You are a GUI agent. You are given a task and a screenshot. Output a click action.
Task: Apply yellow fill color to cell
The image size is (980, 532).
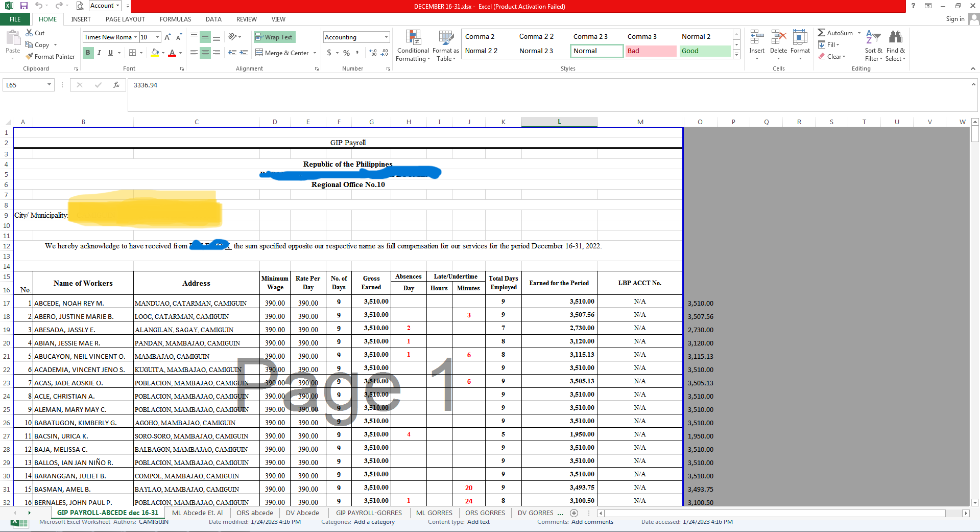pos(155,53)
